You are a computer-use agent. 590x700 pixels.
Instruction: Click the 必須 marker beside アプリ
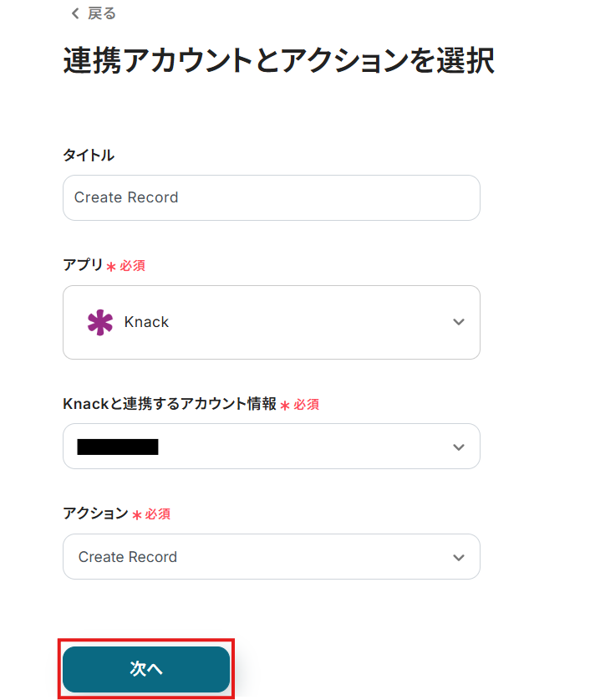click(x=132, y=265)
